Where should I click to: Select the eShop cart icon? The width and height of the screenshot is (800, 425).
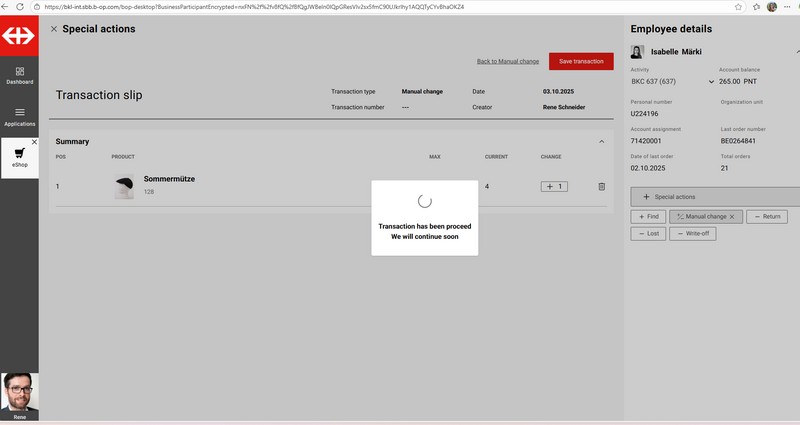click(x=19, y=153)
